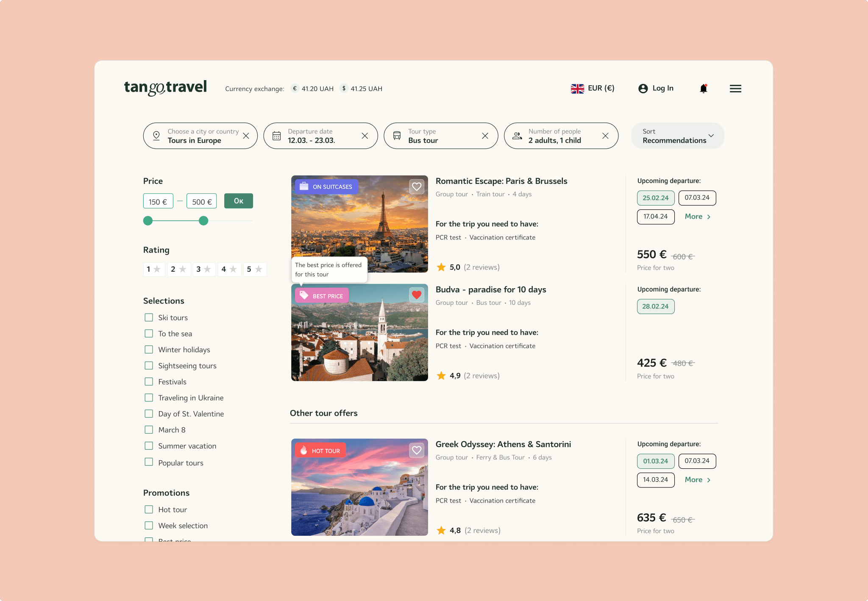The image size is (868, 601).
Task: Enable the Sightseeing tours selection
Action: pos(149,365)
